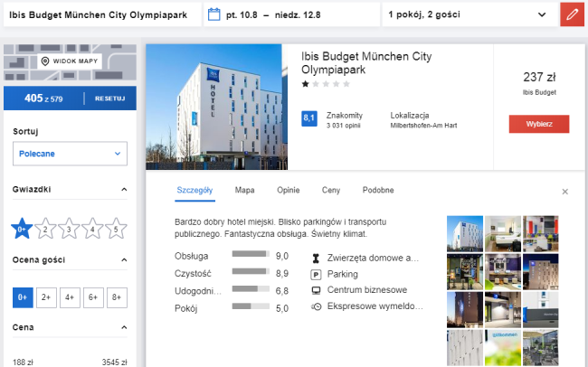Open the calendar icon date picker
The width and height of the screenshot is (588, 367).
[x=214, y=14]
